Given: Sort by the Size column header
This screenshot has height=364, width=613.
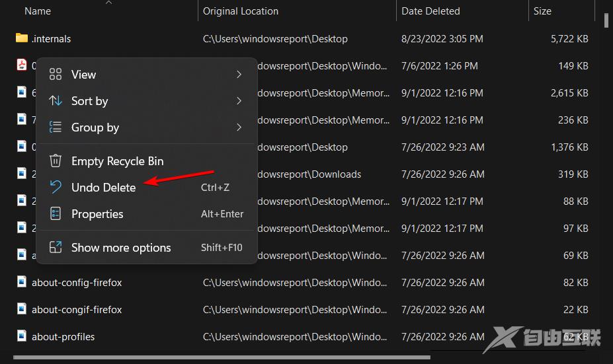Looking at the screenshot, I should (x=542, y=11).
